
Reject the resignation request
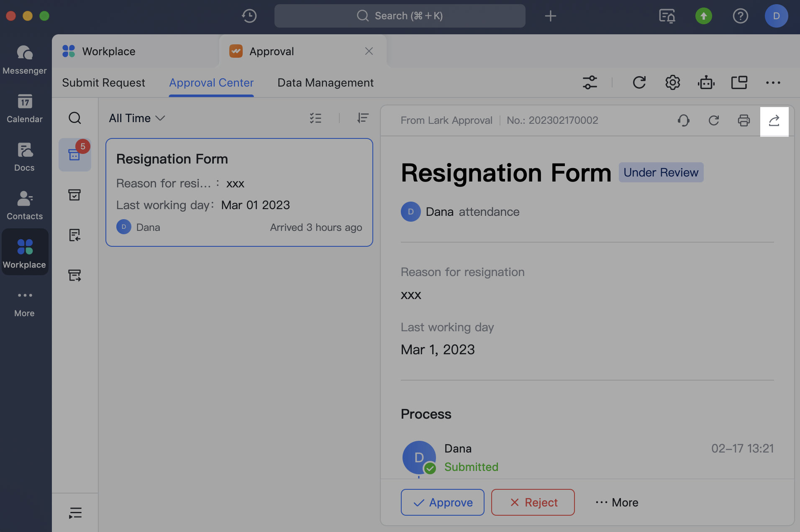click(533, 502)
